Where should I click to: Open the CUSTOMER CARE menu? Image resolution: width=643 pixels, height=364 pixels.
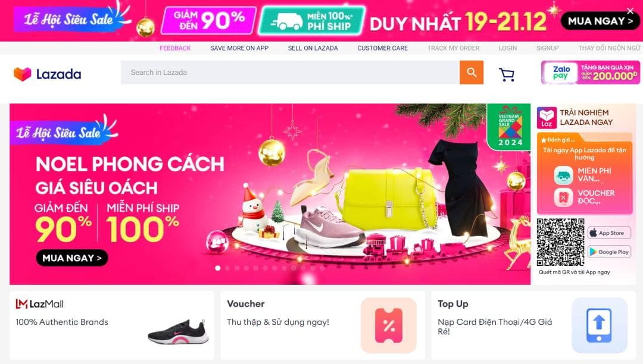(x=382, y=48)
